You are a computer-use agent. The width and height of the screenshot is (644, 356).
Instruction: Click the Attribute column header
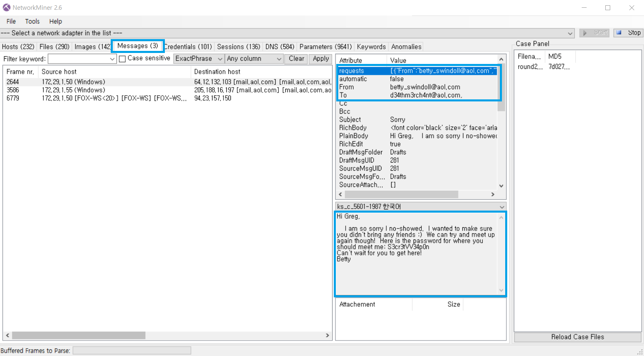point(361,60)
